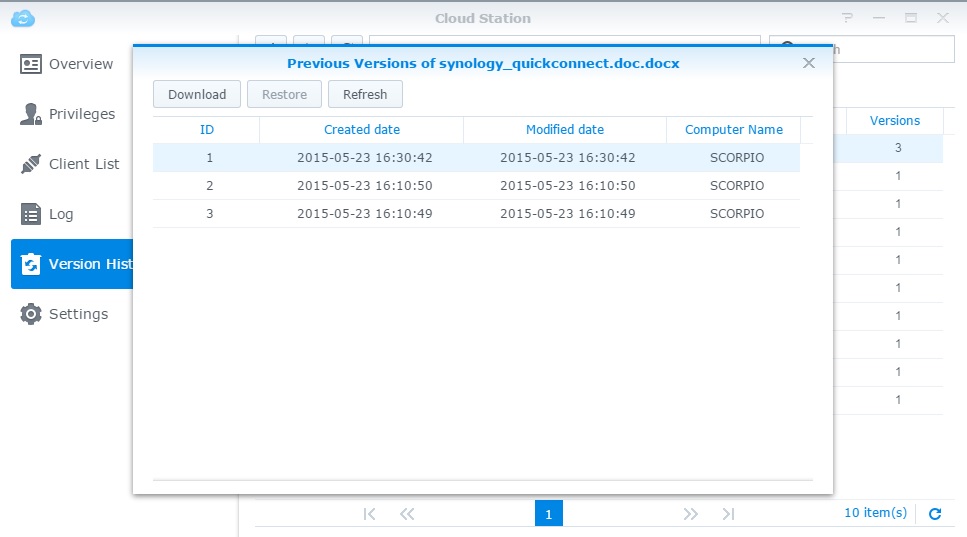This screenshot has height=537, width=967.
Task: Click the Version History clipboard icon
Action: 30,264
